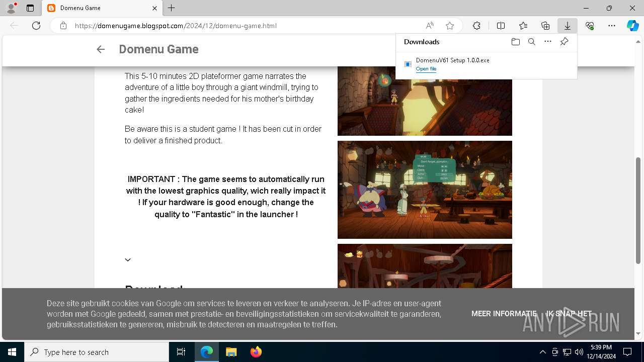This screenshot has width=644, height=362.
Task: Open the notification center icon
Action: coord(627,352)
